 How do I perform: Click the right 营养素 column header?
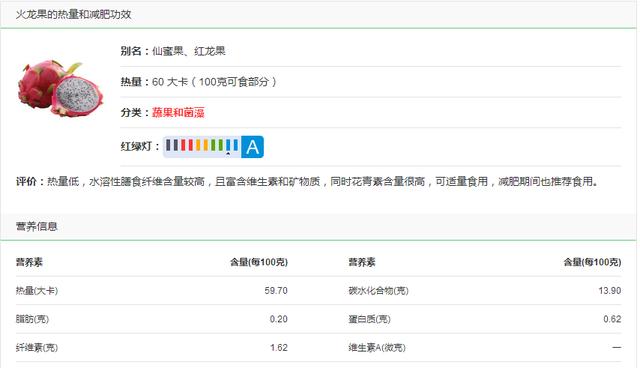coord(362,262)
